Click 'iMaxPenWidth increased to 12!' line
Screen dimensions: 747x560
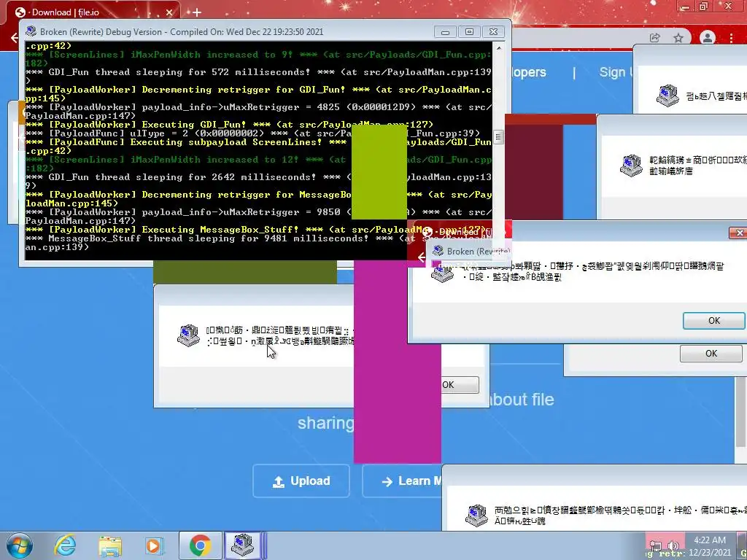259,164
